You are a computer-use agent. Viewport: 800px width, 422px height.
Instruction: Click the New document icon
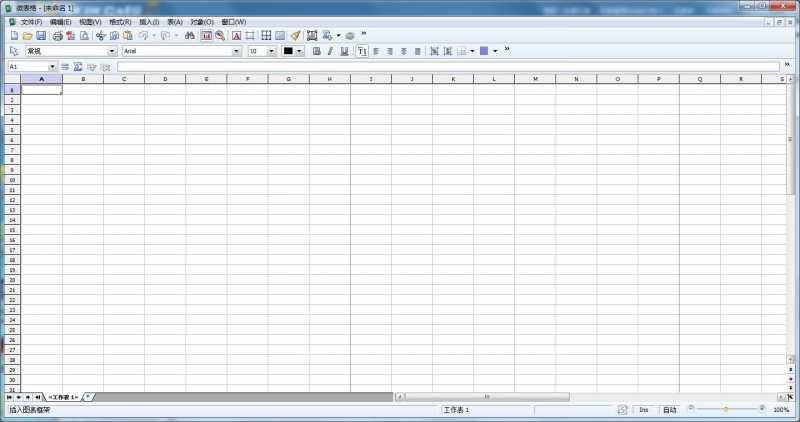click(x=14, y=35)
